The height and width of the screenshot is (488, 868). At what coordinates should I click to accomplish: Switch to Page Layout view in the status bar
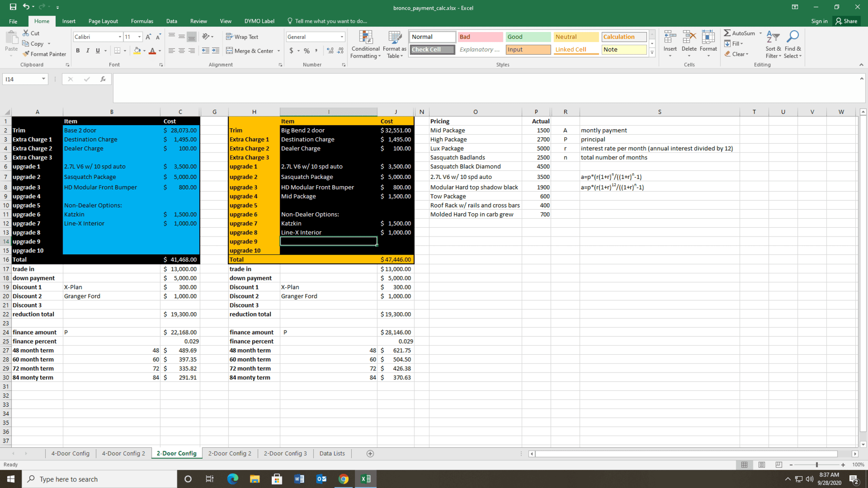point(762,465)
